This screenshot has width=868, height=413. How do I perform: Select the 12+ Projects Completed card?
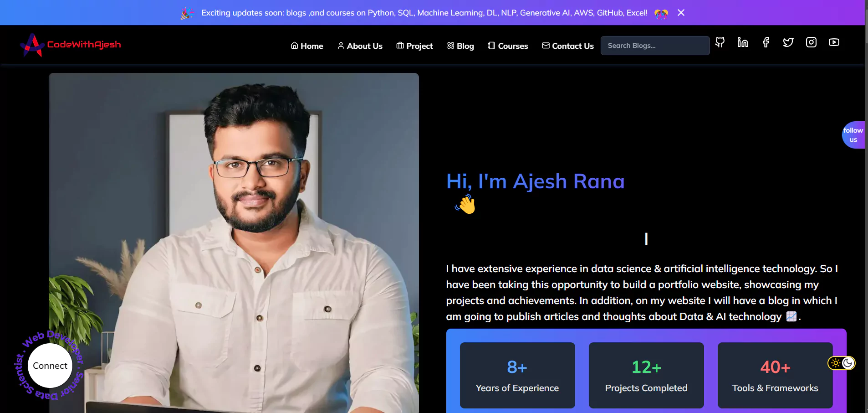[x=646, y=375]
